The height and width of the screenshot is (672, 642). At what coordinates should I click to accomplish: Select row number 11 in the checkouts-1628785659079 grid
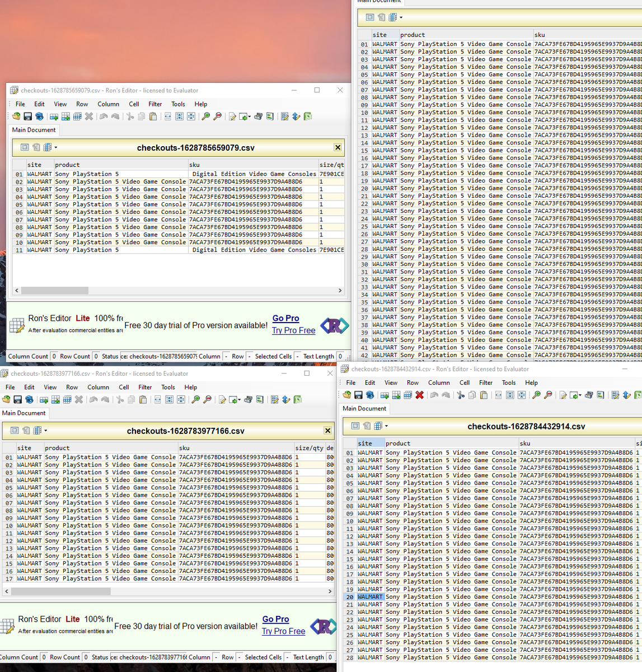pyautogui.click(x=20, y=250)
